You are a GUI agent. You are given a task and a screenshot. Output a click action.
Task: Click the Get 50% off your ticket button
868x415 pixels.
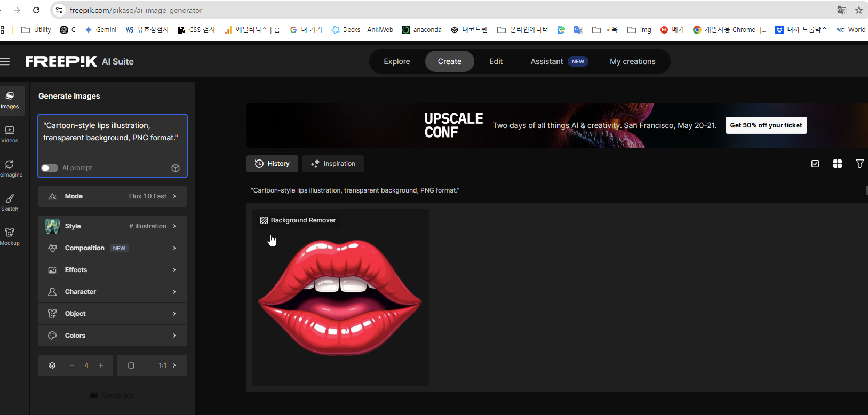(x=766, y=125)
